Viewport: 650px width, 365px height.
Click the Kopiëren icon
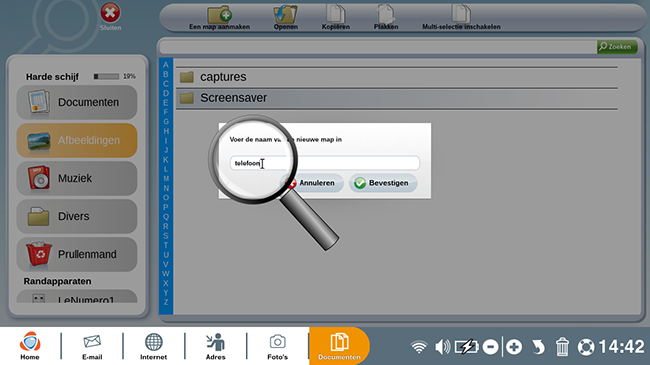335,14
